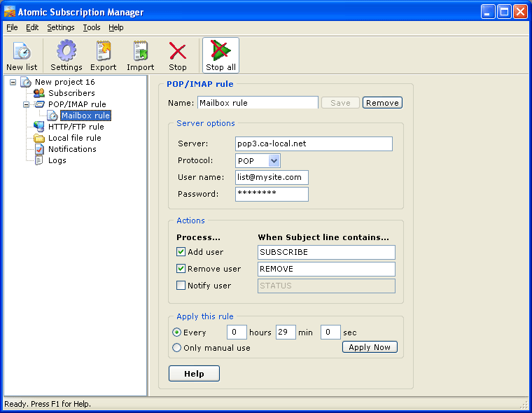Click the Local file rule folder icon
Screen dimensions: 532x413
[x=39, y=138]
